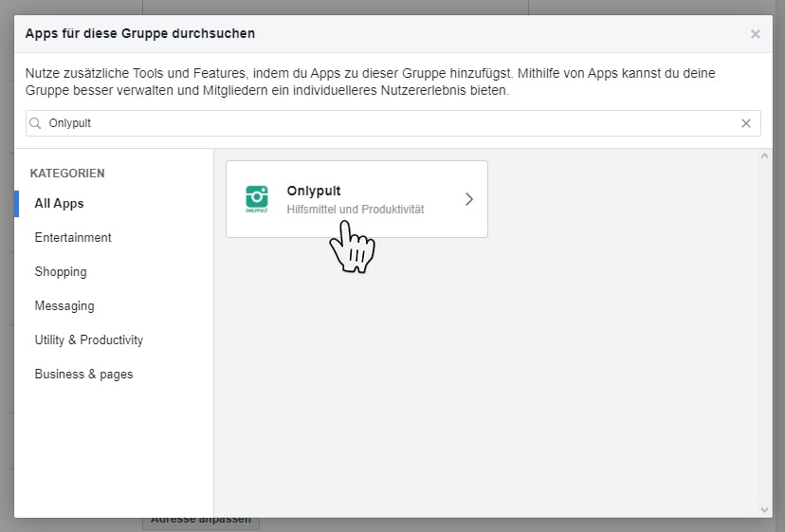Click the Onlypult camera logo icon
This screenshot has width=785, height=532.
pyautogui.click(x=256, y=198)
